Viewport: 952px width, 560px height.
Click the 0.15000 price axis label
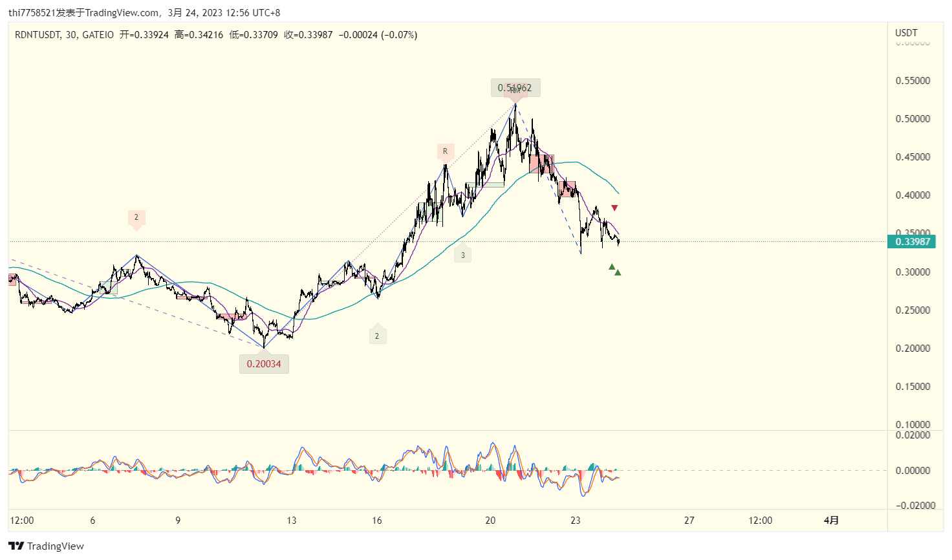pyautogui.click(x=913, y=387)
